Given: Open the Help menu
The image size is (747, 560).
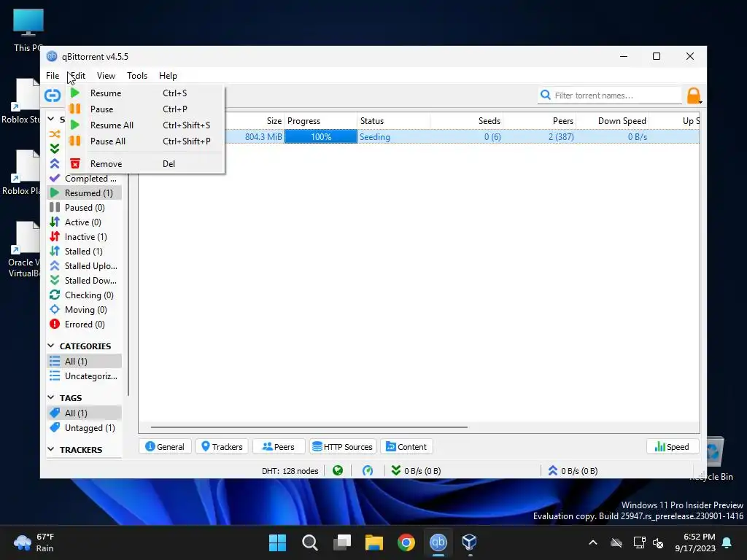Looking at the screenshot, I should (x=169, y=76).
